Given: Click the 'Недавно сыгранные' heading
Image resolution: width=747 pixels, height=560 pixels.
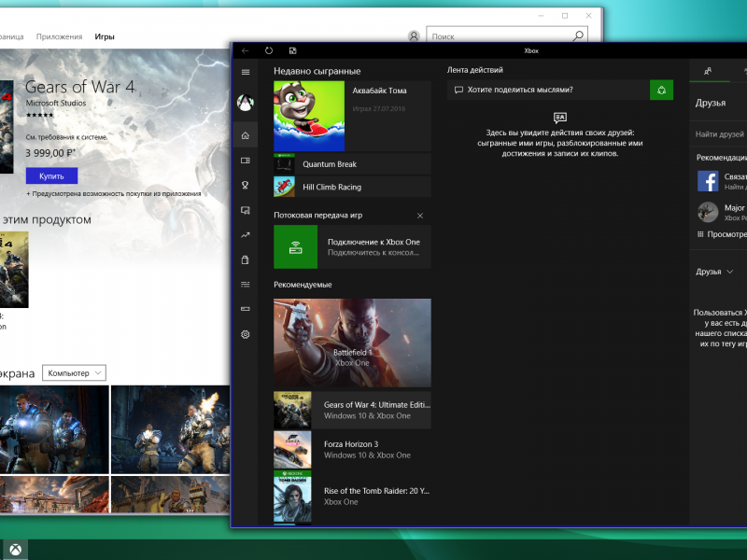Looking at the screenshot, I should 317,72.
